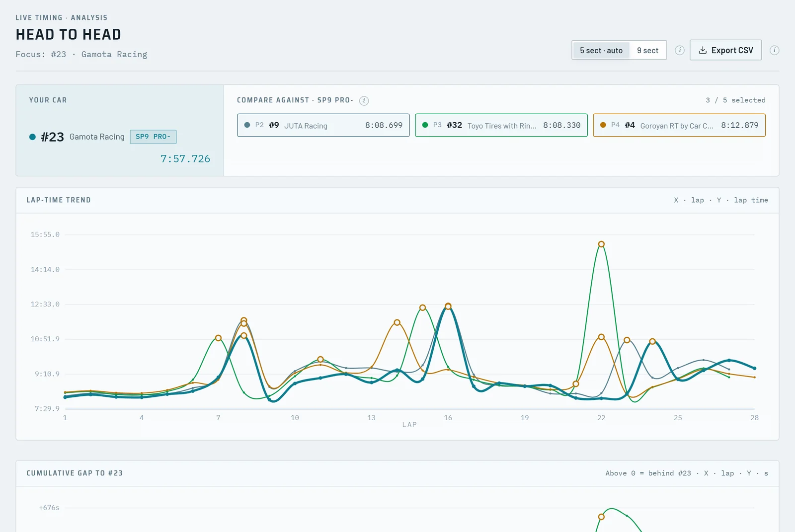Click the '7:57.726' best lap time
The width and height of the screenshot is (795, 532).
click(x=185, y=159)
